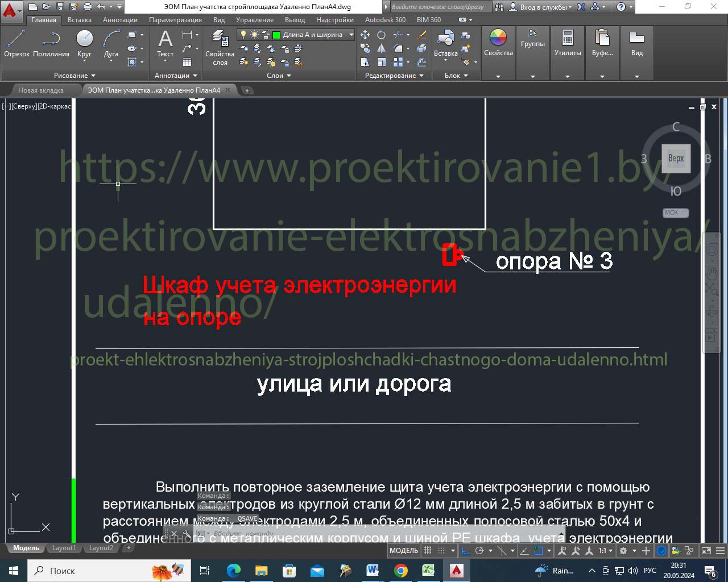This screenshot has height=582, width=728.
Task: Expand the Редактирование panel
Action: [x=394, y=76]
